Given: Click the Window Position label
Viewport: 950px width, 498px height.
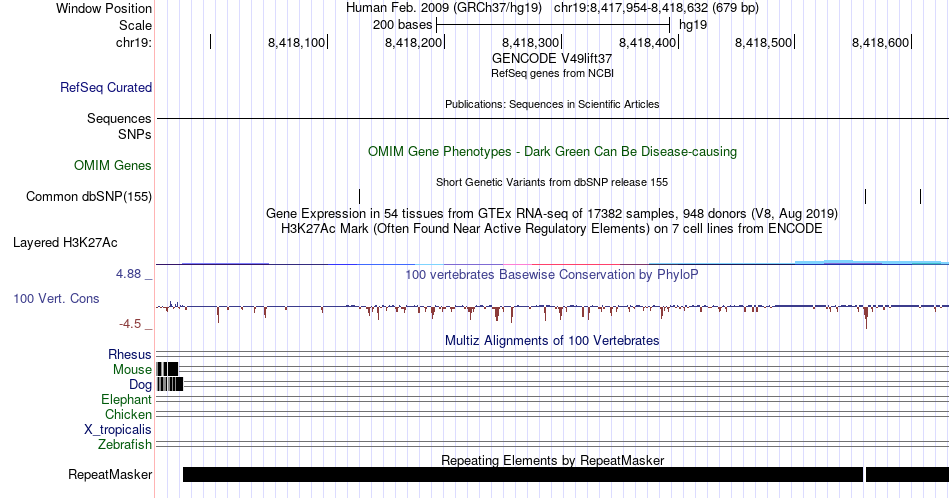Looking at the screenshot, I should 104,8.
